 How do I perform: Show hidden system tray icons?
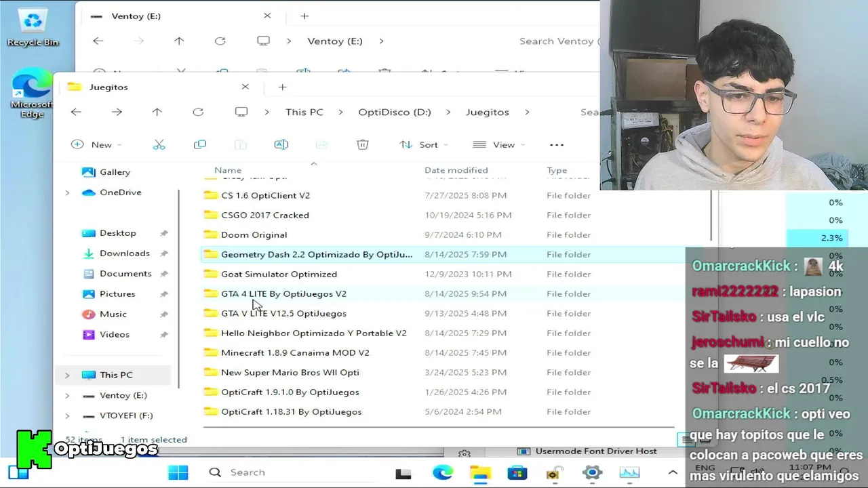click(673, 472)
